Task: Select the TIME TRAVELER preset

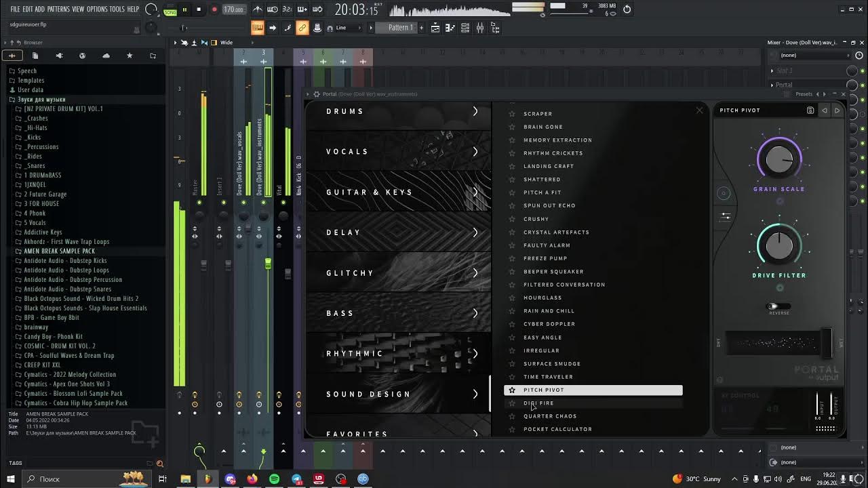Action: [548, 377]
